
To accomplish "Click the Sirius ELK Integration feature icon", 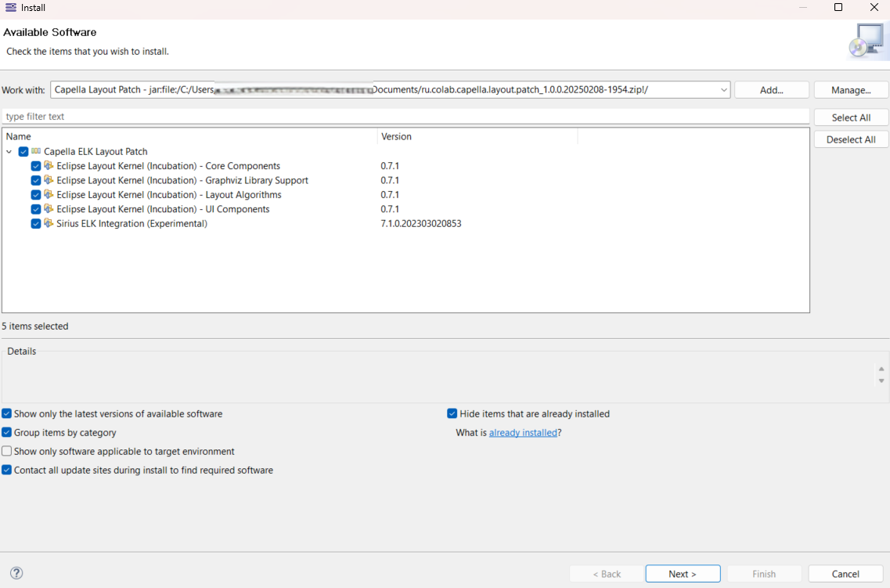I will (x=49, y=223).
